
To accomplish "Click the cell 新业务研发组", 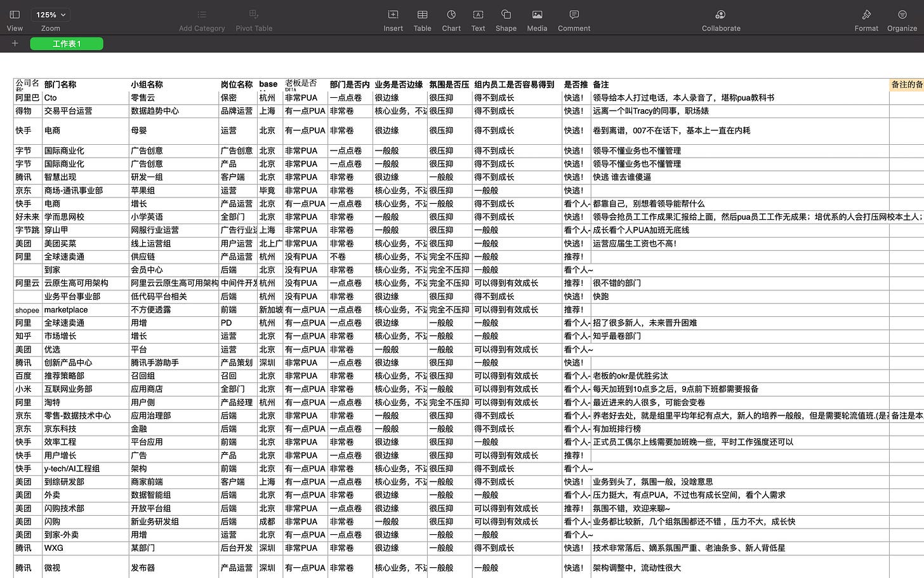I will tap(174, 522).
